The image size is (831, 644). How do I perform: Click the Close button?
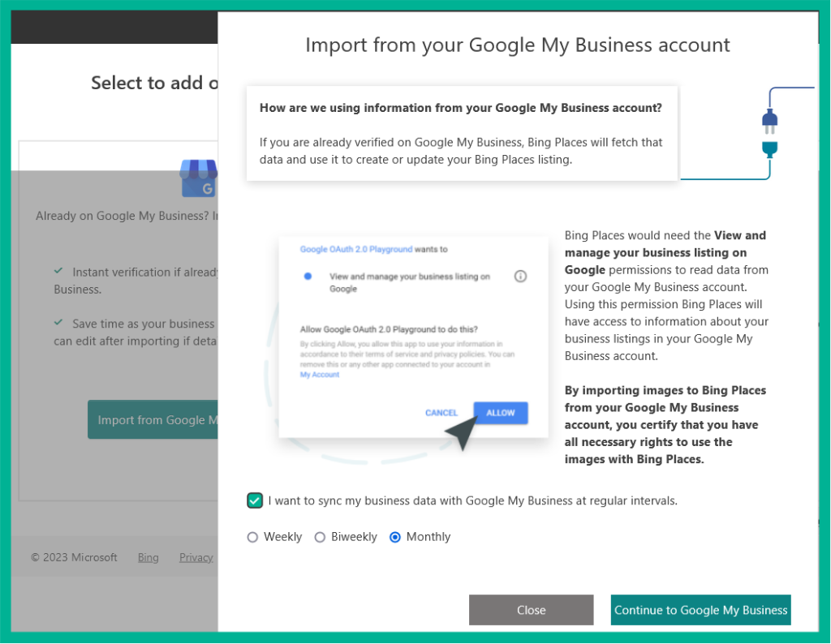531,610
